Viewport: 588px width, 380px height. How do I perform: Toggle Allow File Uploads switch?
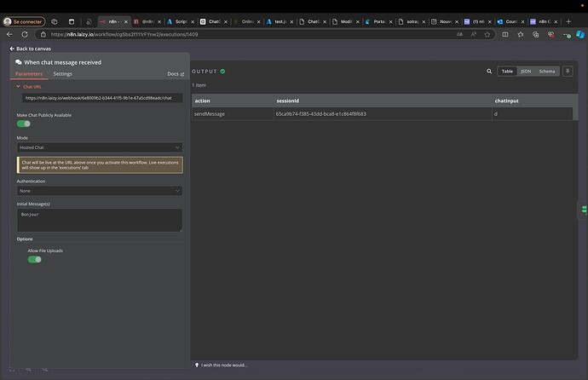point(34,259)
